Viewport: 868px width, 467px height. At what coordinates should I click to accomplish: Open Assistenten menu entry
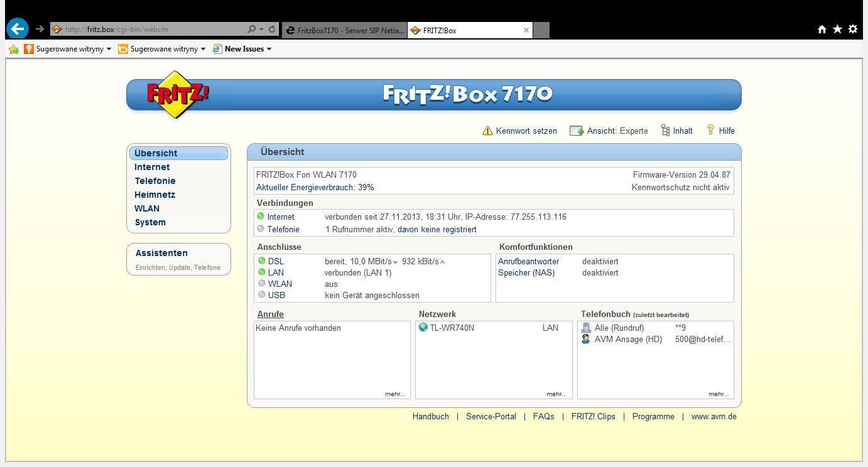click(x=161, y=253)
